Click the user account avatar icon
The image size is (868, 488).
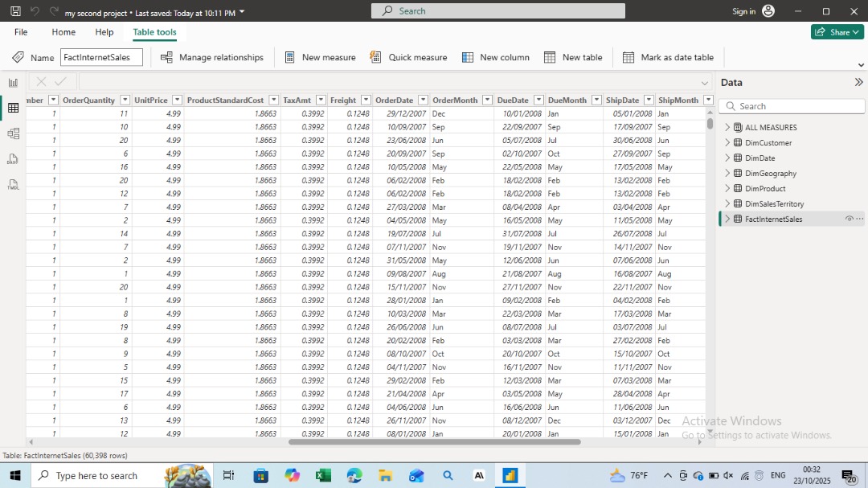(x=768, y=11)
